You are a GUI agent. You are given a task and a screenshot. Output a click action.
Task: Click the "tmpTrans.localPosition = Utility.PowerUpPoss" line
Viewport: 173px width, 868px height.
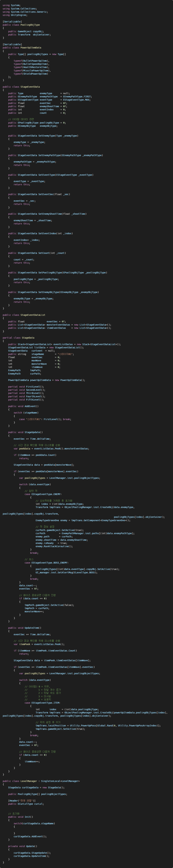pyautogui.click(x=98, y=726)
